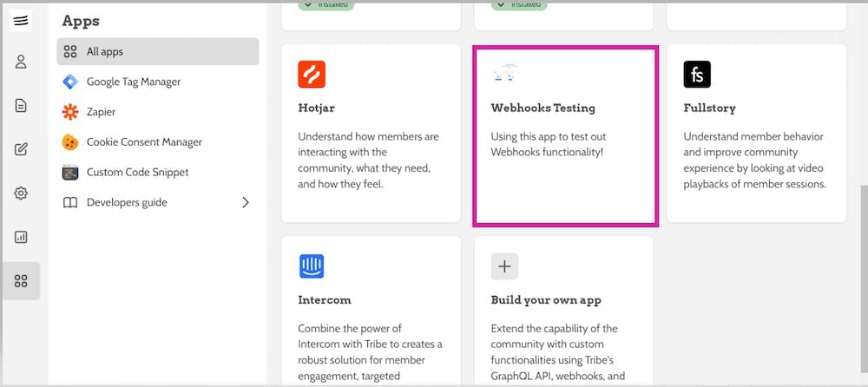
Task: Open the document page icon in sidebar
Action: click(21, 105)
